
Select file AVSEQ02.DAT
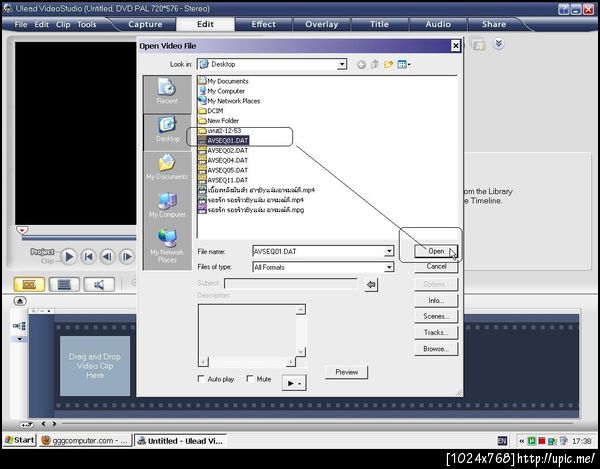click(x=223, y=150)
